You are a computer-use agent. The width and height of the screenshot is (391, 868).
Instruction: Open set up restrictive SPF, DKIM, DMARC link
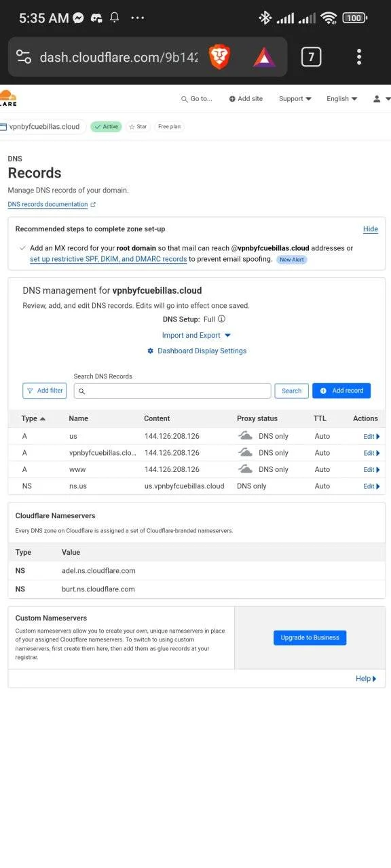(109, 259)
